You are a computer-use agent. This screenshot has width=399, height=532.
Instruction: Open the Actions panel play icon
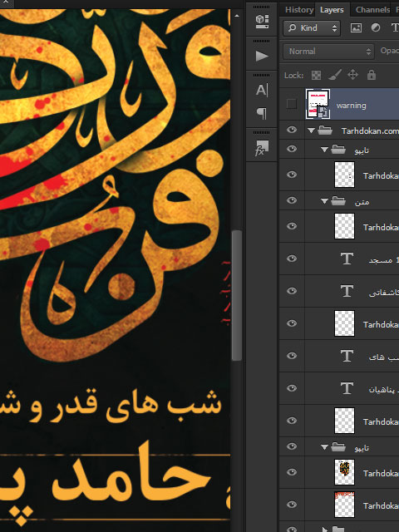click(262, 56)
